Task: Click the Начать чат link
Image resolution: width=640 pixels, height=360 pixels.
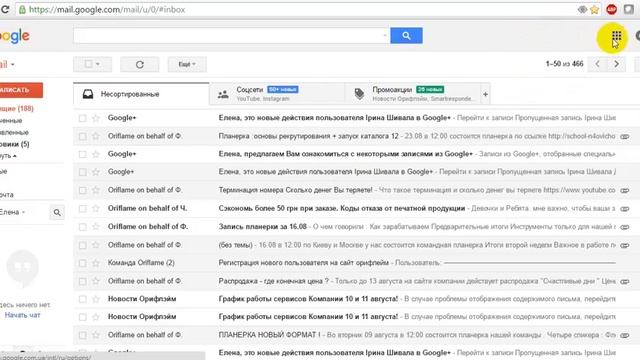Action: click(22, 315)
